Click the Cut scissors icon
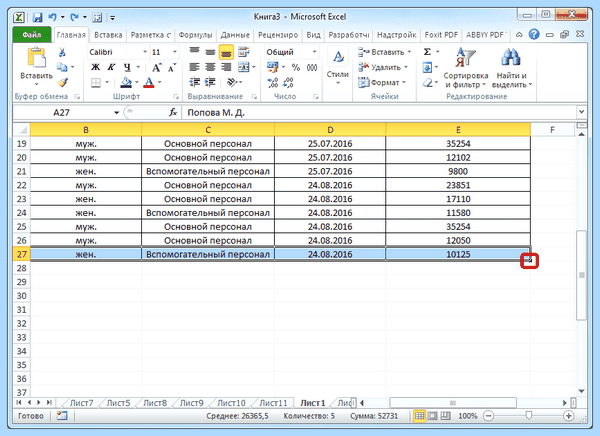 point(62,52)
